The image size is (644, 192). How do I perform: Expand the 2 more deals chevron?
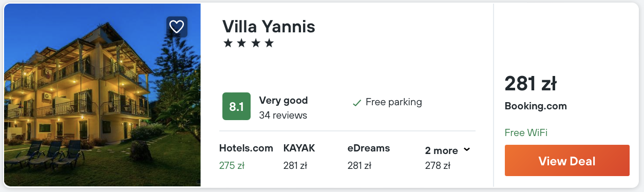click(467, 150)
